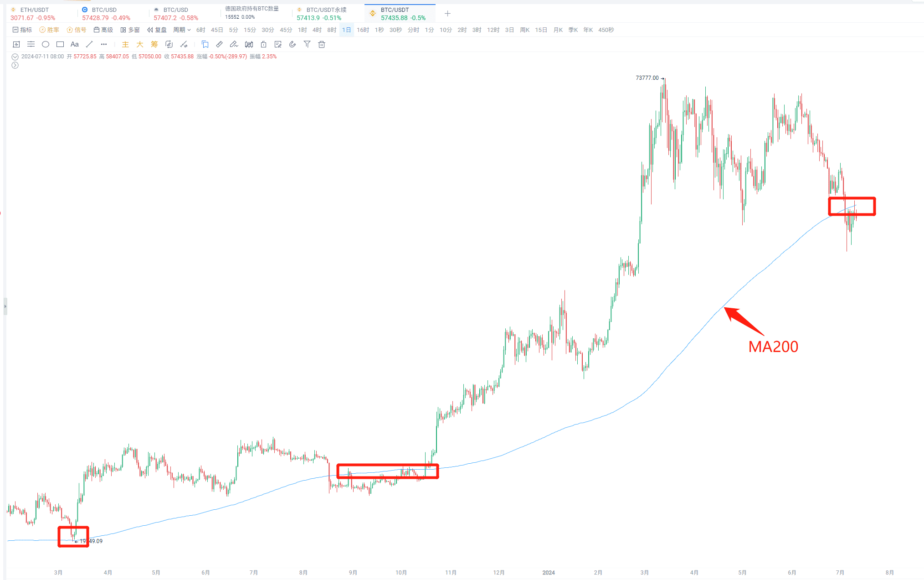The width and height of the screenshot is (924, 580).
Task: Collapse the OHLC info row chevron
Action: click(x=15, y=57)
